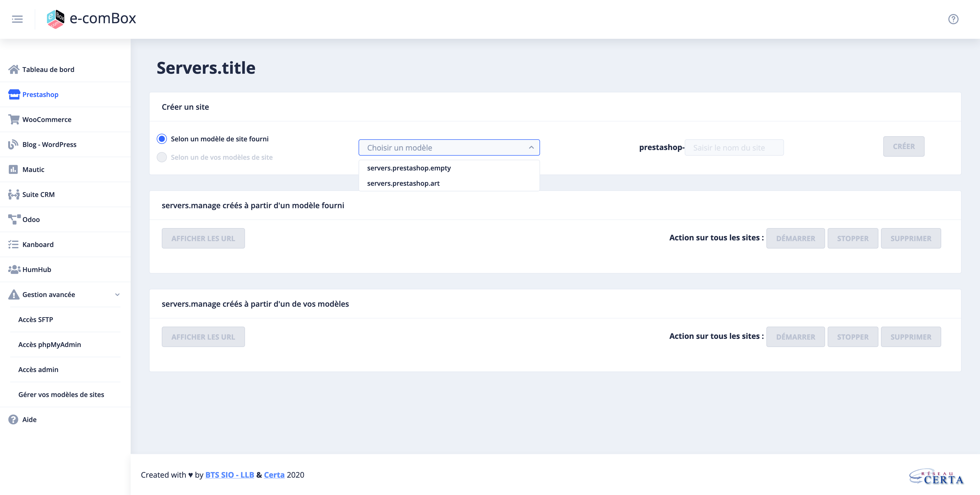Open Blog - WordPress menu item
This screenshot has width=980, height=495.
(65, 144)
